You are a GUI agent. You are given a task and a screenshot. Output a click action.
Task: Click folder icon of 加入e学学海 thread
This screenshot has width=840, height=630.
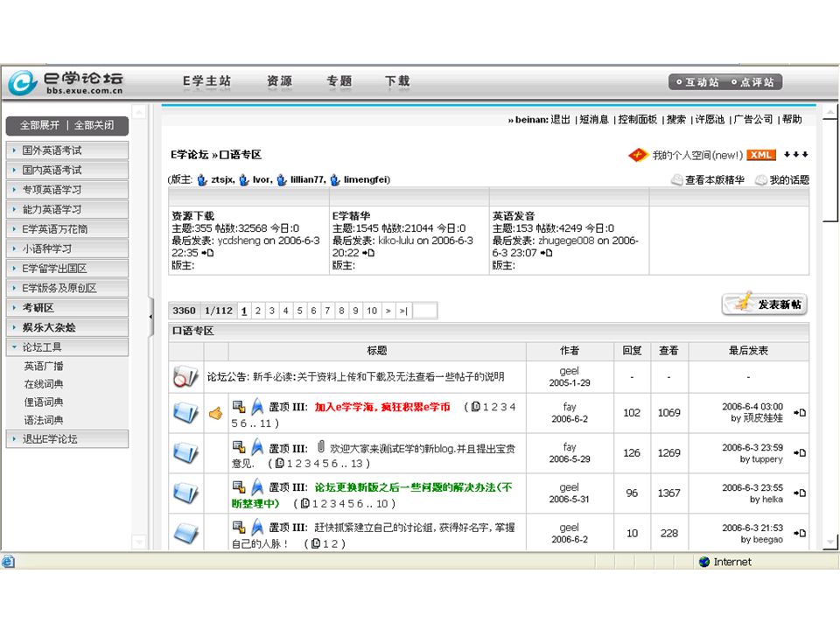[x=185, y=412]
